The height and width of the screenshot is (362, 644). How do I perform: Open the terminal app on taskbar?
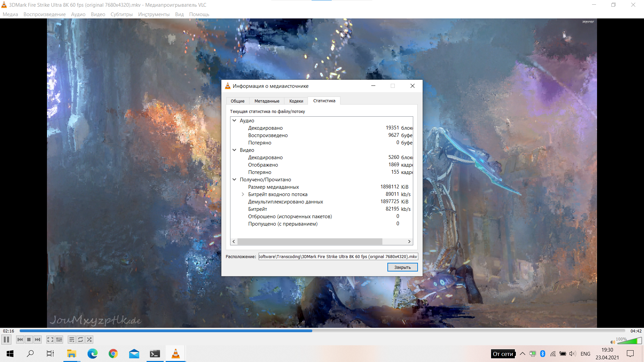point(155,354)
